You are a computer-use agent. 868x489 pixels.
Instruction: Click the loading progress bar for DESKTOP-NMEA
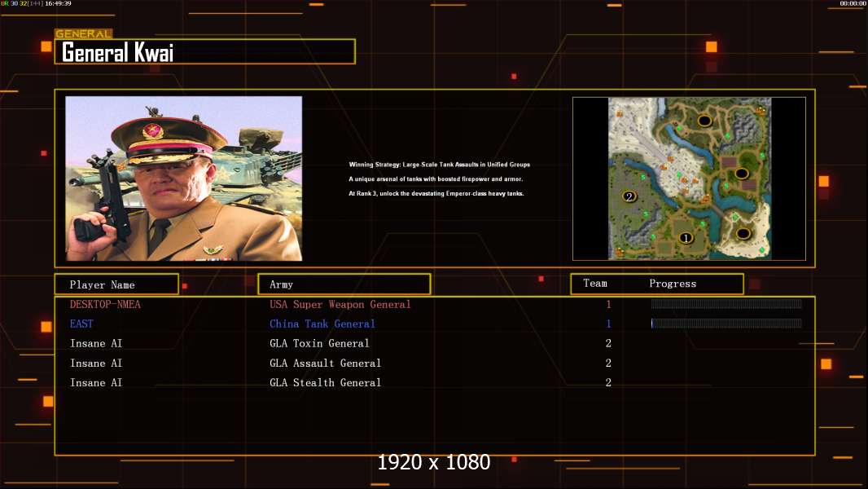[x=726, y=304]
